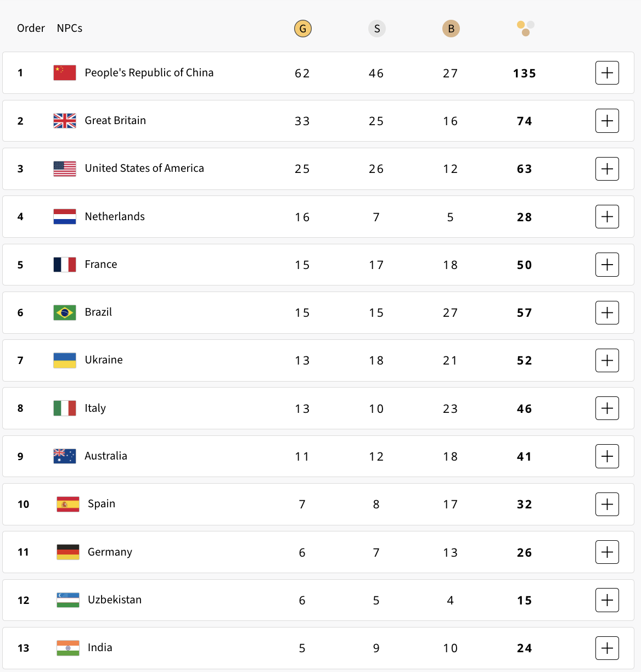Viewport: 641px width, 672px height.
Task: Click the India flag icon
Action: click(68, 648)
